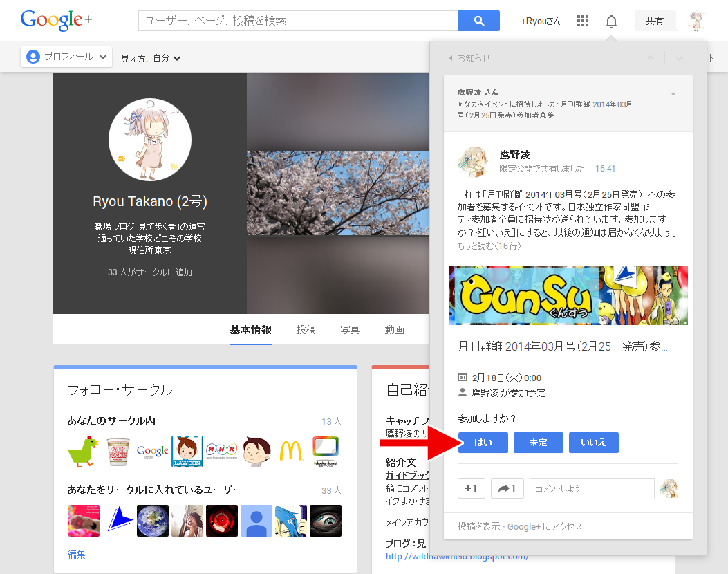Open the プロフィール dropdown menu
Screen dimensions: 728x574
[66, 57]
